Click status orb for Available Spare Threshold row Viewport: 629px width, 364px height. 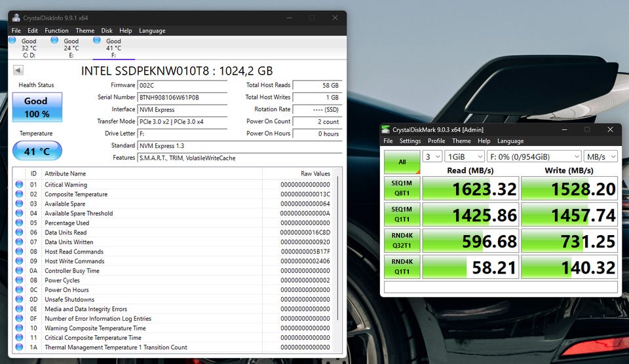(19, 213)
